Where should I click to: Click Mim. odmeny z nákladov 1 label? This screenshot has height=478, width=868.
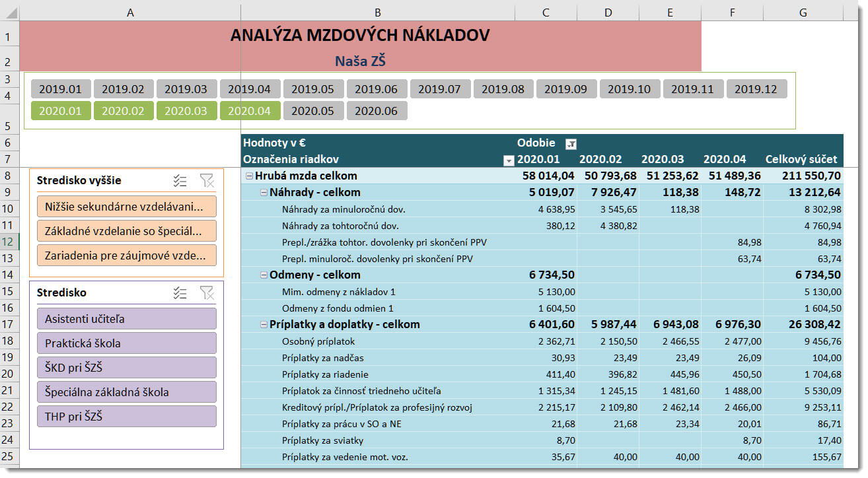[x=338, y=292]
